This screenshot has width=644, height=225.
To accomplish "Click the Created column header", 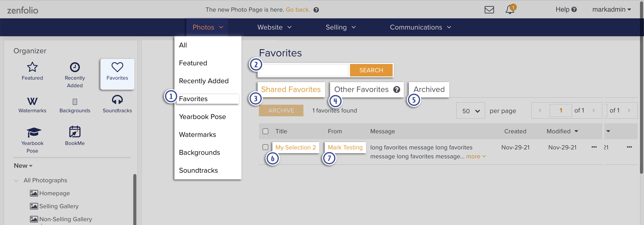I will tap(515, 131).
